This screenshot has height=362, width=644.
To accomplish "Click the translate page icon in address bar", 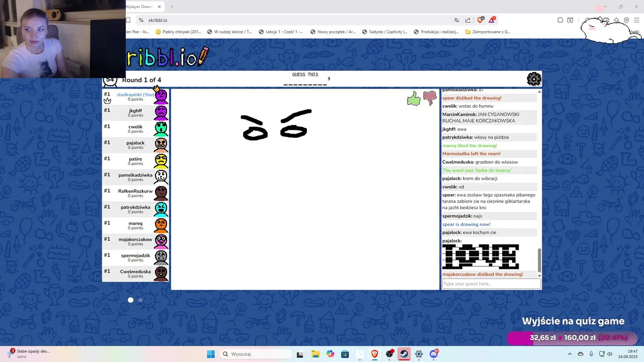I will (x=456, y=20).
